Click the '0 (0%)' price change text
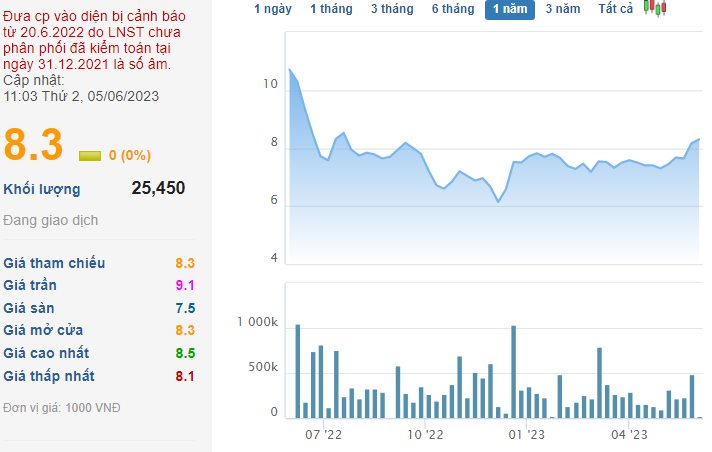Image resolution: width=712 pixels, height=452 pixels. [x=130, y=155]
